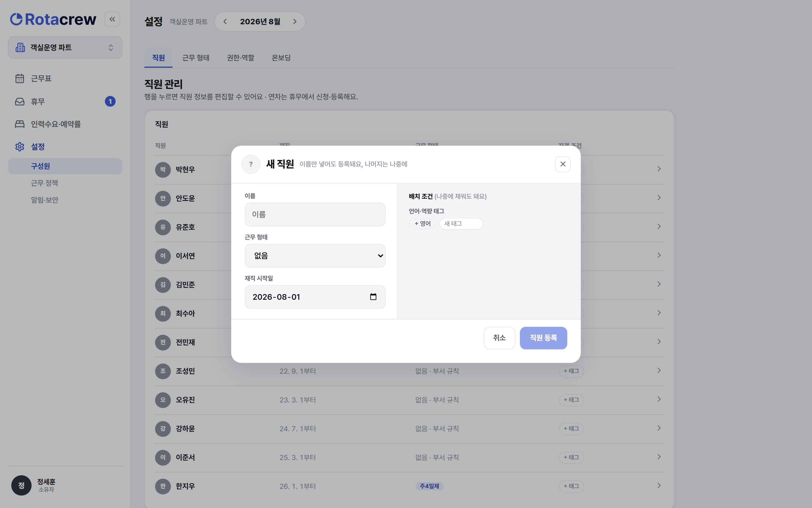Viewport: 812px width, 508px height.
Task: Switch to 권한·역할 tab
Action: (240, 58)
